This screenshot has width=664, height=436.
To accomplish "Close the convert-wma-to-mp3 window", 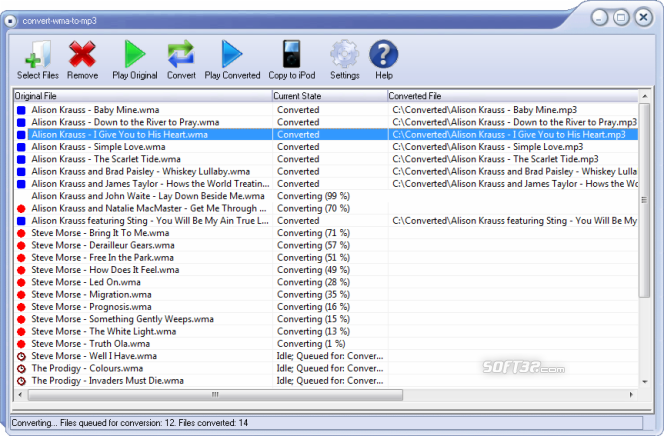I will click(643, 18).
